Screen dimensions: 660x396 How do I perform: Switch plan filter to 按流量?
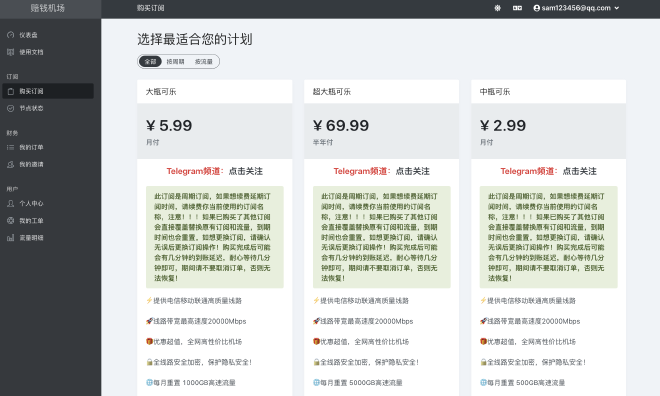pyautogui.click(x=204, y=61)
